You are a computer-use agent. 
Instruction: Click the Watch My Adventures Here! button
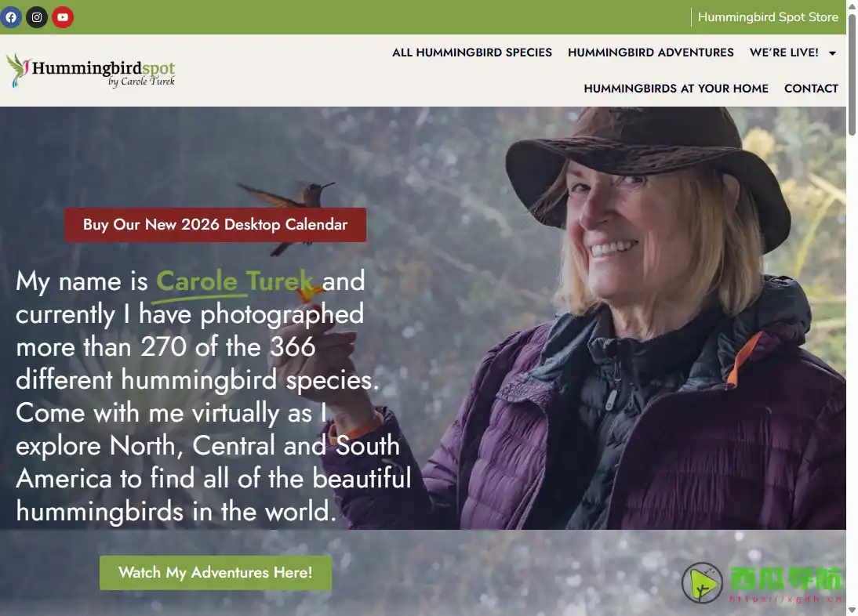pos(216,573)
